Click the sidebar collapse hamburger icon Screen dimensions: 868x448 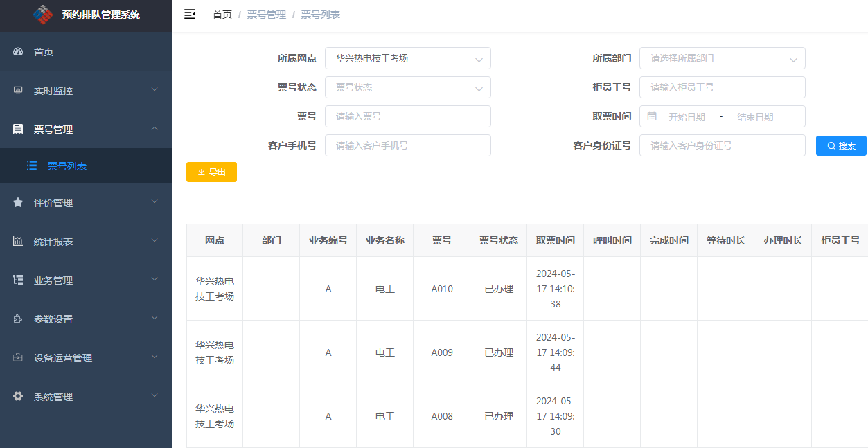tap(189, 15)
